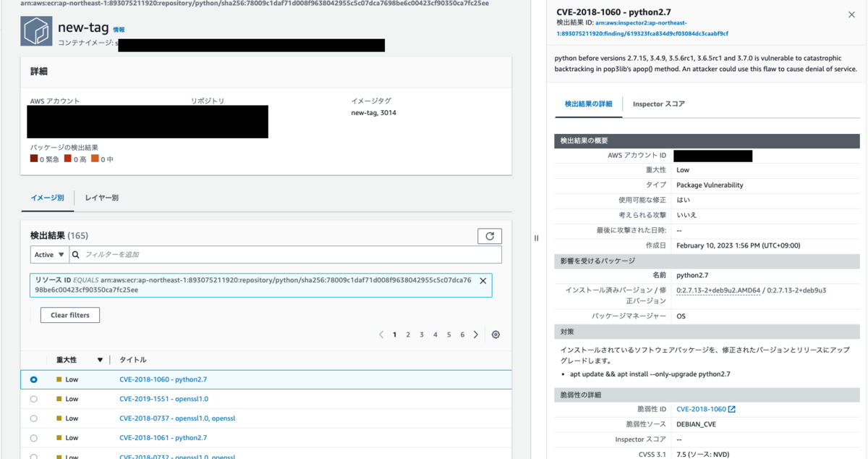Screen dimensions: 868x459
Task: Click the severity Low value in detail panel
Action: (x=683, y=169)
